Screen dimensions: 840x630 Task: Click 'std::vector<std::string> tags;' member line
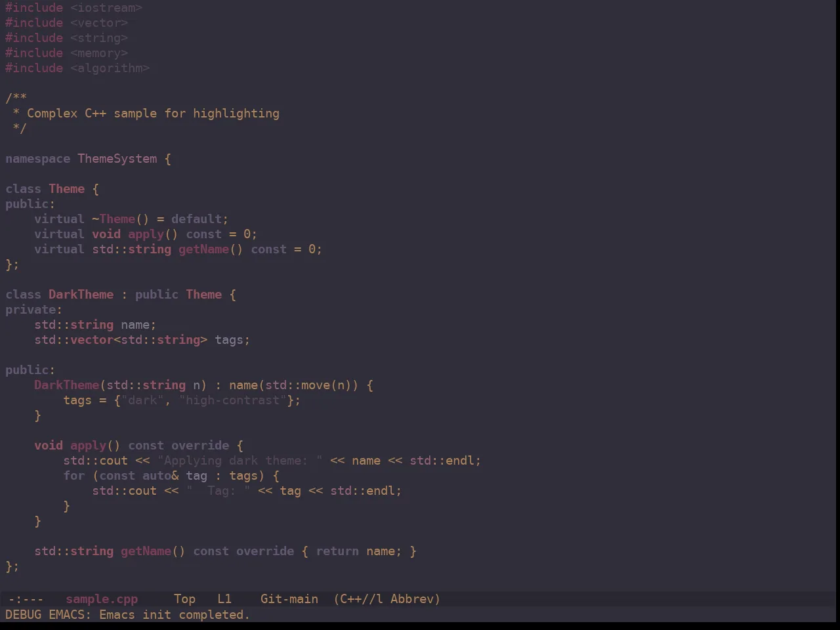(x=142, y=340)
